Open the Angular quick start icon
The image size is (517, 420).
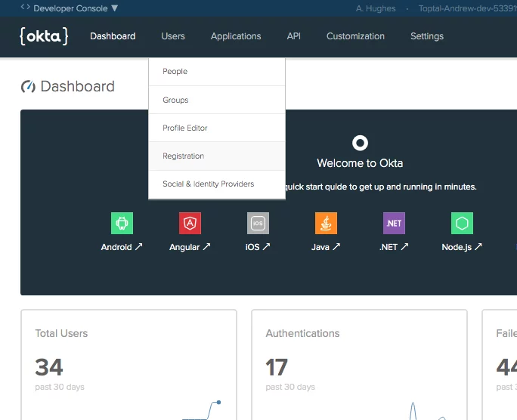click(190, 224)
